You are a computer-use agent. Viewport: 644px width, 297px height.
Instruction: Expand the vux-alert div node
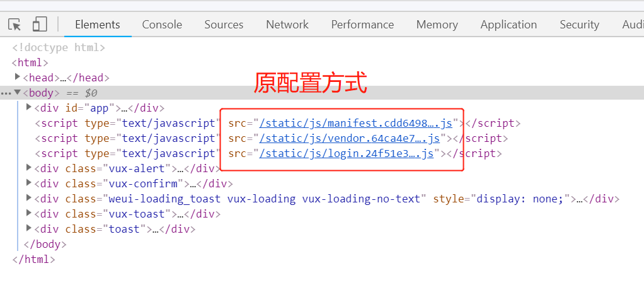[x=28, y=168]
